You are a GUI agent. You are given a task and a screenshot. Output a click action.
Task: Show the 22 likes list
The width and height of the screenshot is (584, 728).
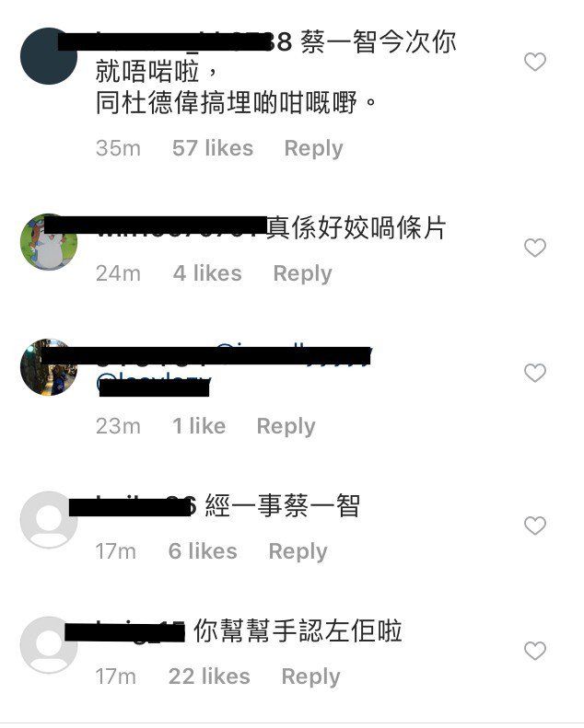point(209,676)
